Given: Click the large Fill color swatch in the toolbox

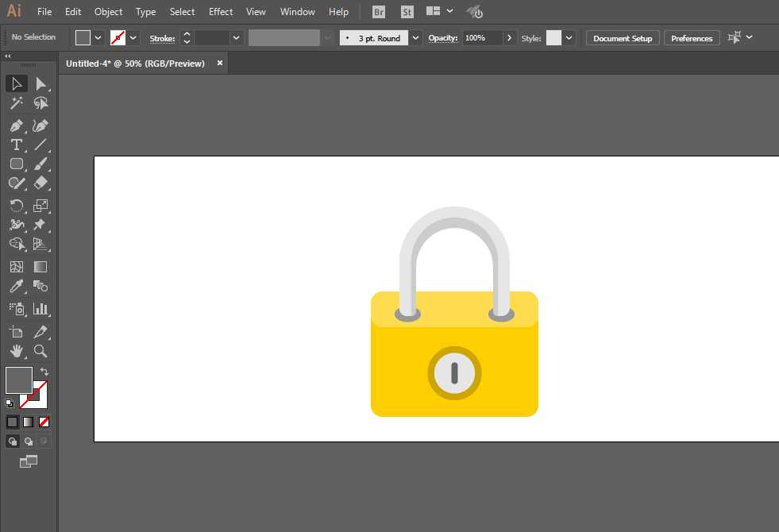Looking at the screenshot, I should coord(19,380).
